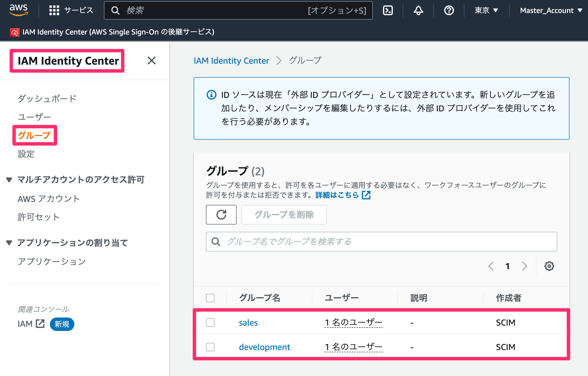Viewport: 588px width, 376px height.
Task: Select the development group checkbox
Action: click(210, 347)
